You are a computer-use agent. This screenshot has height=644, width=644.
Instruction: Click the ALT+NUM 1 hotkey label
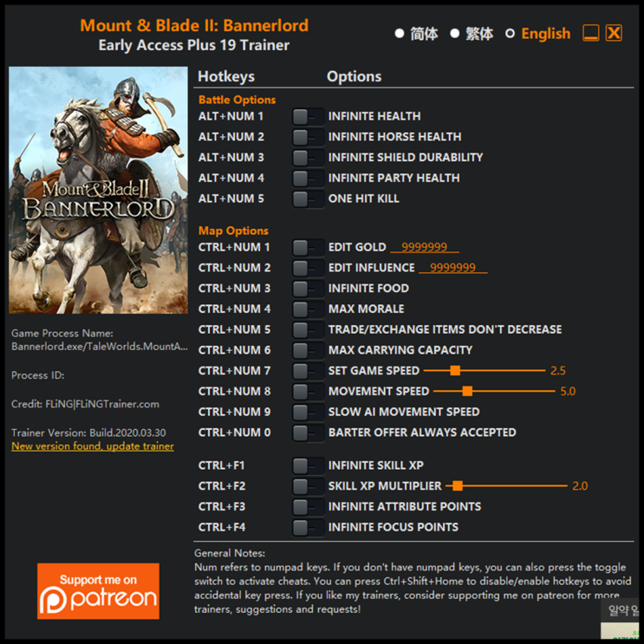point(231,117)
